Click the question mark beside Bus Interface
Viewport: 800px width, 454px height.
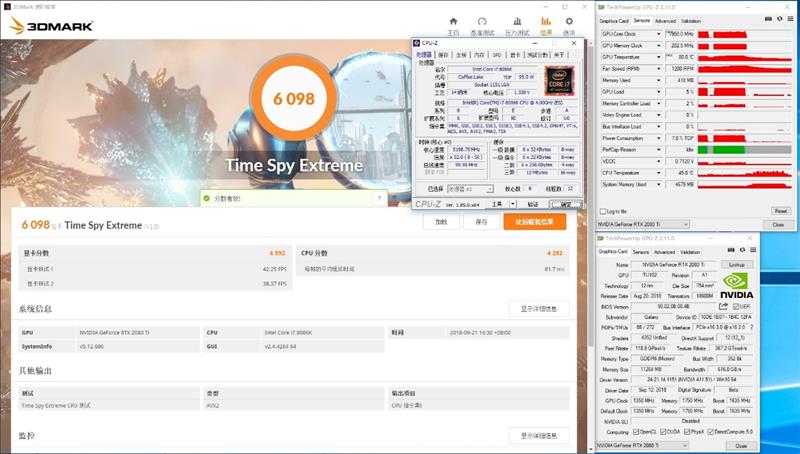(752, 327)
